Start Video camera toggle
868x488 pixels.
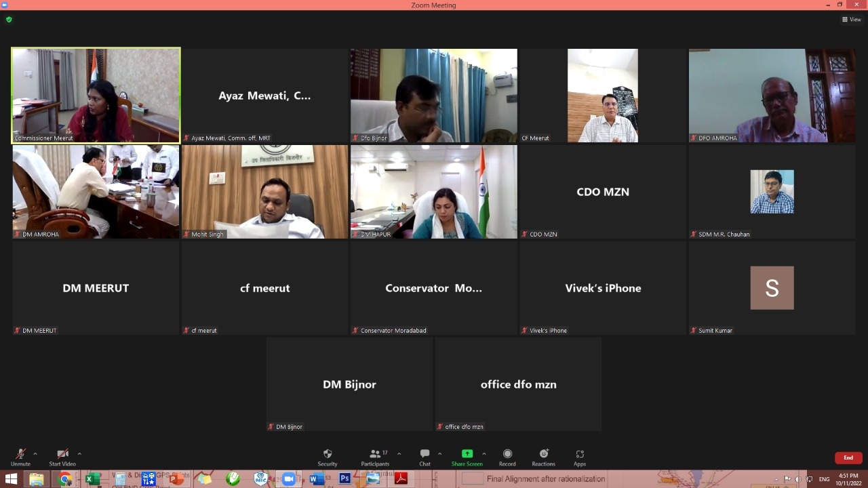62,456
